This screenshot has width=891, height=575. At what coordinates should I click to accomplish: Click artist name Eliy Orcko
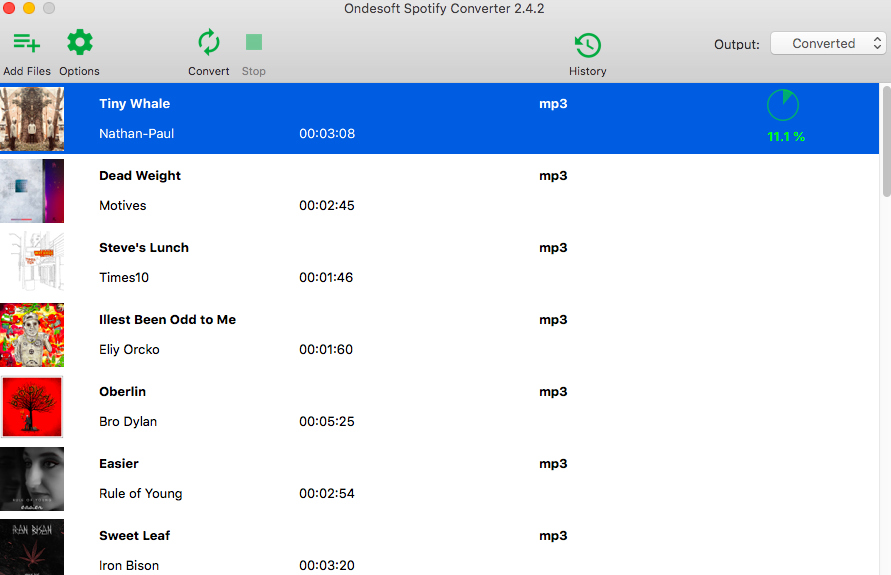(x=129, y=349)
